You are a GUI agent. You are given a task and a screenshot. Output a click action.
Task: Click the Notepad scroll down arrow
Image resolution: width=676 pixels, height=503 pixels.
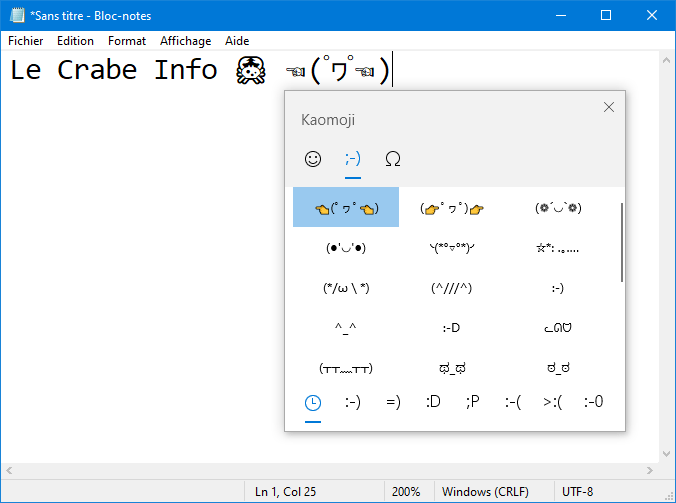667,454
